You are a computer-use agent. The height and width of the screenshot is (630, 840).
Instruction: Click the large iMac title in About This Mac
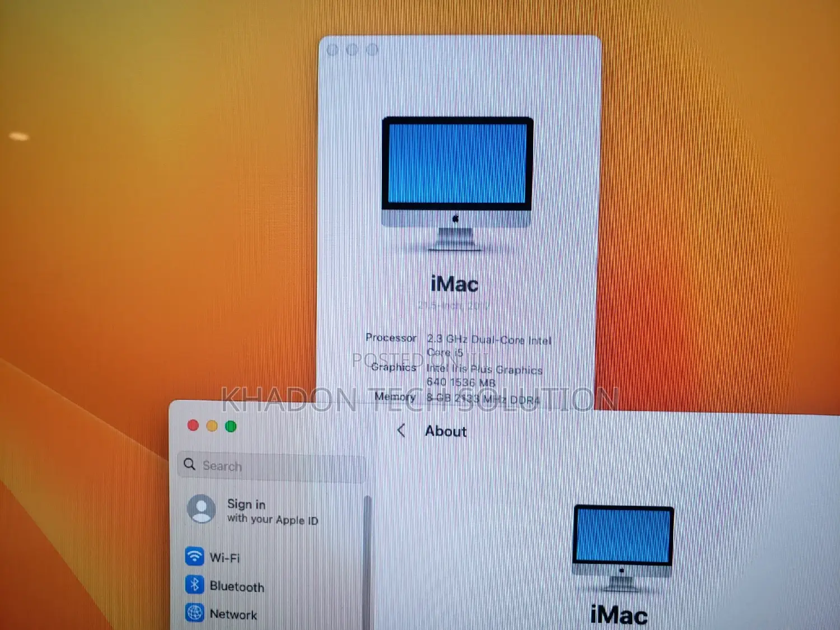click(454, 284)
